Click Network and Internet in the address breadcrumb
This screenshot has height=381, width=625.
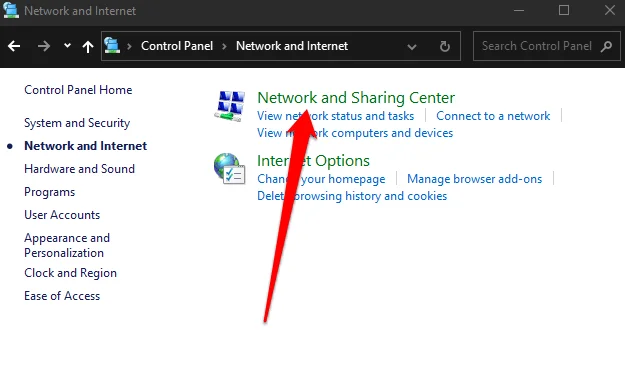tap(292, 46)
